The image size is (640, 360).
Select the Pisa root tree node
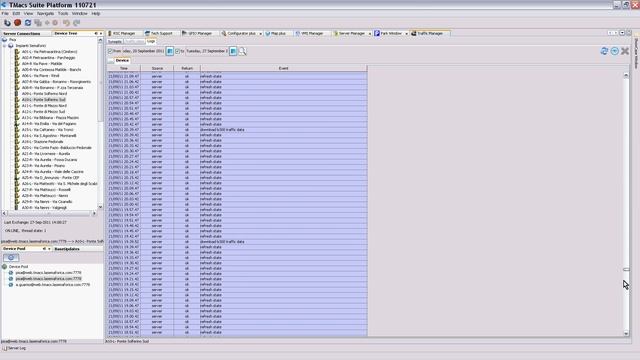tap(12, 40)
